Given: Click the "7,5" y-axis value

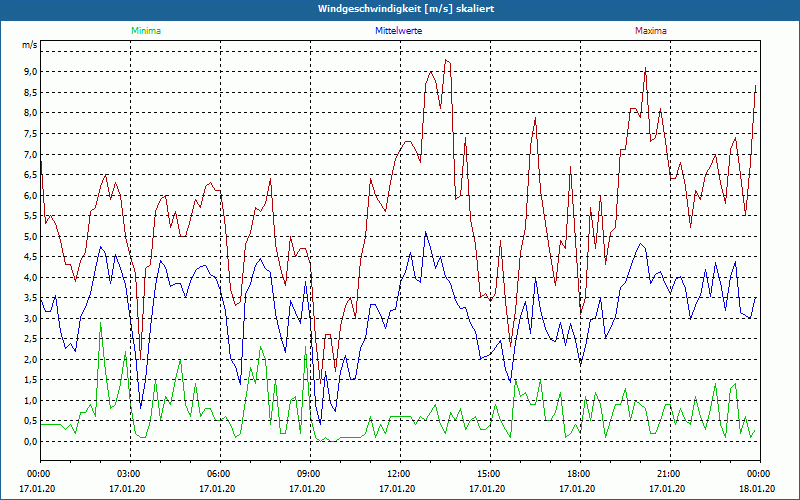Looking at the screenshot, I should (x=31, y=134).
